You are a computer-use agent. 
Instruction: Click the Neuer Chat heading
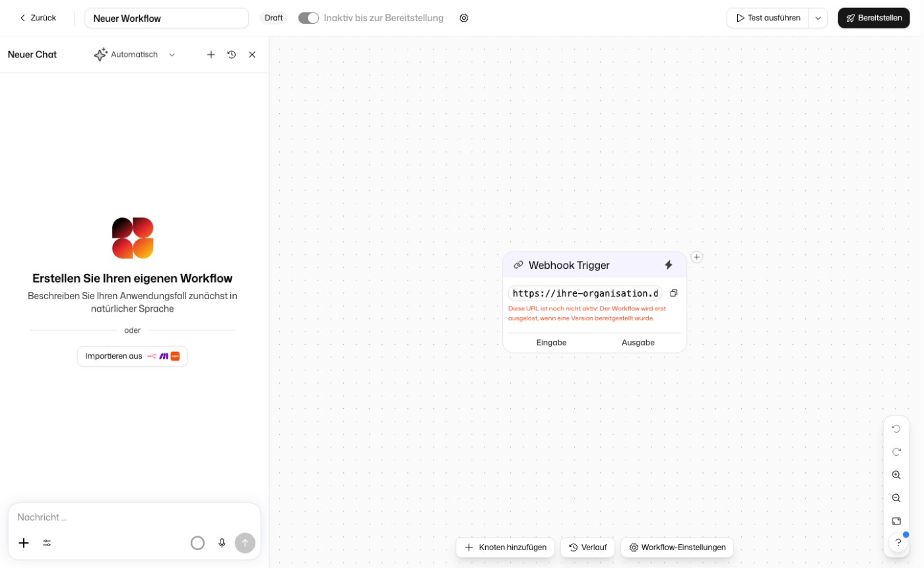32,55
